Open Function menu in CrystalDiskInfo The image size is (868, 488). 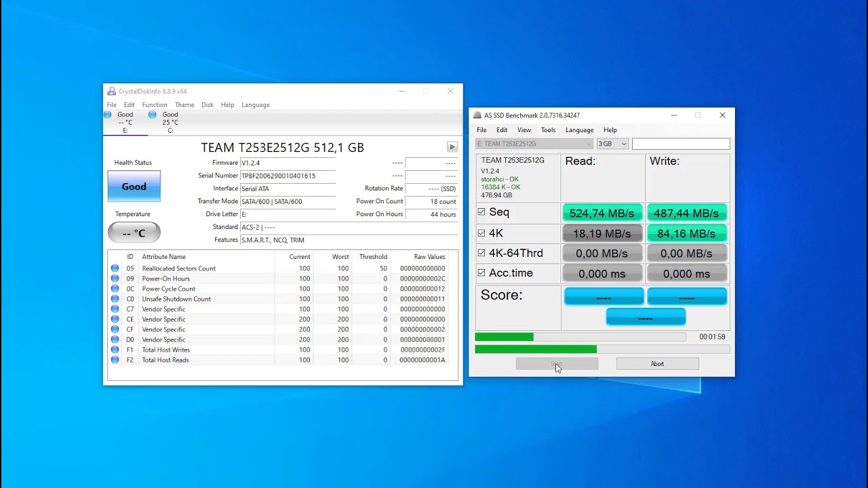155,105
